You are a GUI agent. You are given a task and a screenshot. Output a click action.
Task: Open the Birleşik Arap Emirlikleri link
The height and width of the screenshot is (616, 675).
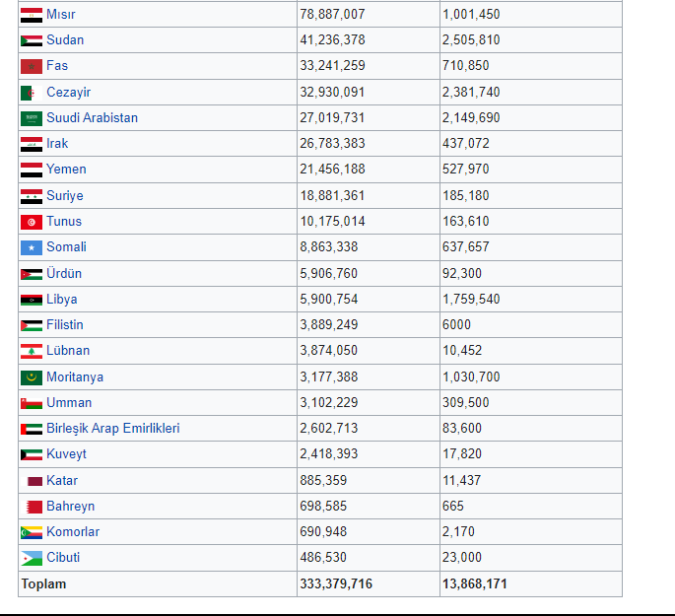click(x=112, y=429)
